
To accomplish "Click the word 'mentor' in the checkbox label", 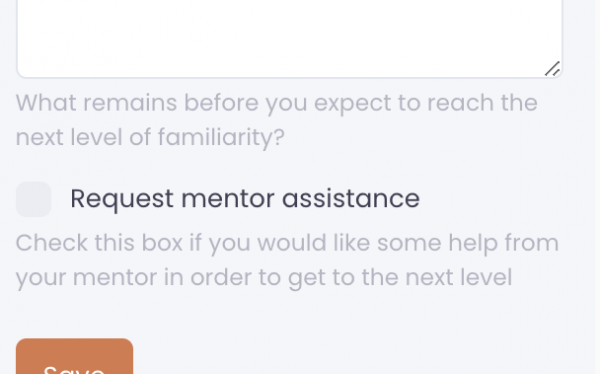I will (x=227, y=199).
